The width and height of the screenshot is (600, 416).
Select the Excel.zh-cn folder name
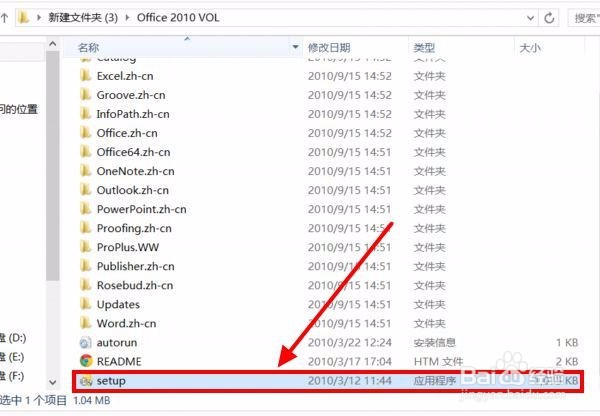click(x=125, y=76)
